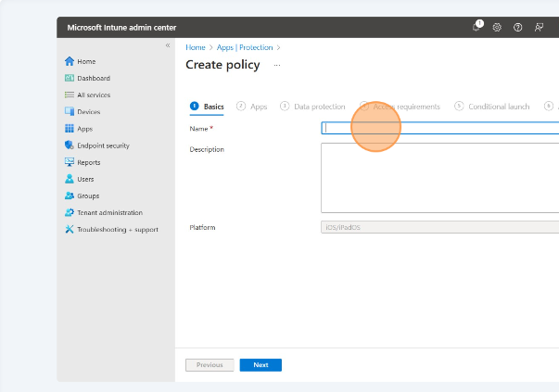The width and height of the screenshot is (559, 392).
Task: Click the Home icon in sidebar
Action: [x=70, y=61]
